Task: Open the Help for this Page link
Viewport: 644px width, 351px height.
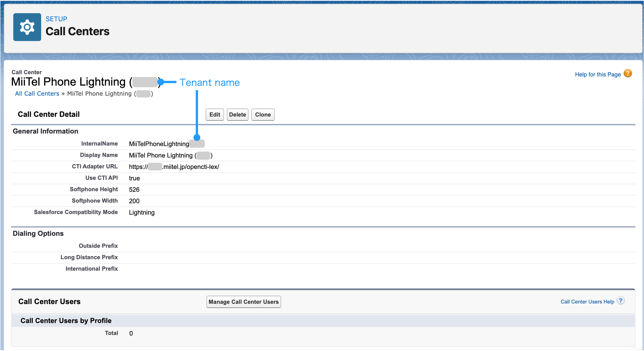Action: pyautogui.click(x=598, y=75)
